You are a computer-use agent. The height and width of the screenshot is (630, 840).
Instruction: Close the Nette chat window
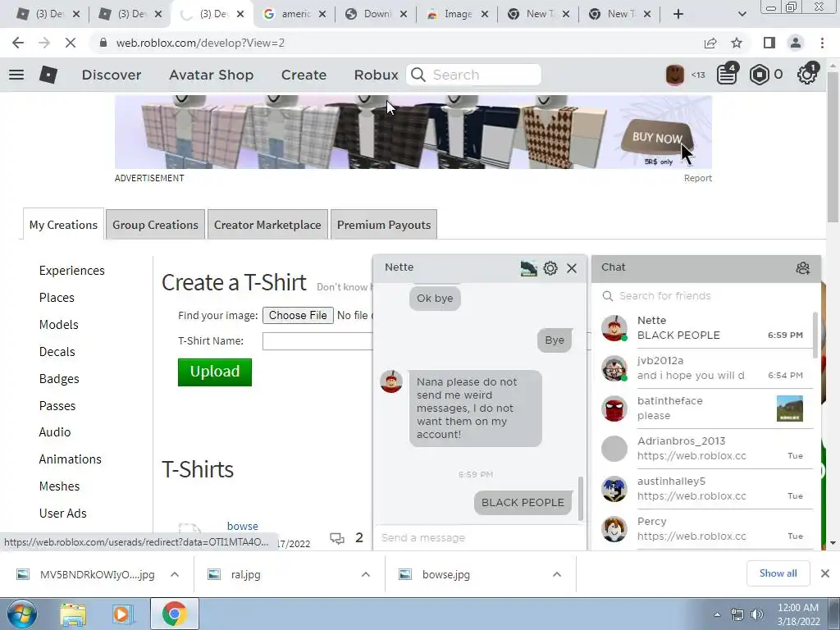[x=572, y=268]
